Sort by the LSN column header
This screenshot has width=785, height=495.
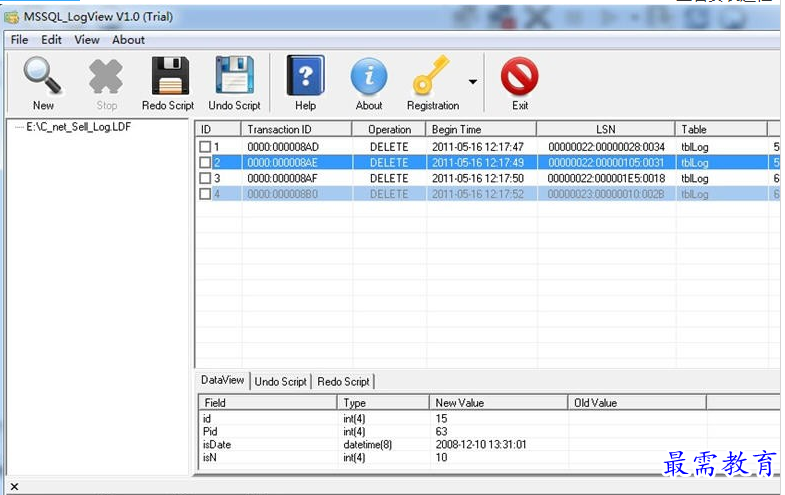[x=606, y=129]
